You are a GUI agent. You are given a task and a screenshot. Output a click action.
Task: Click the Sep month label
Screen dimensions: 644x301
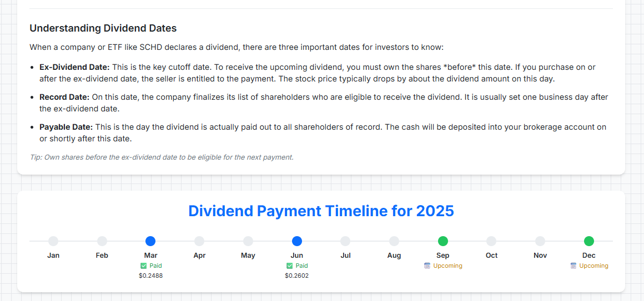click(x=443, y=256)
